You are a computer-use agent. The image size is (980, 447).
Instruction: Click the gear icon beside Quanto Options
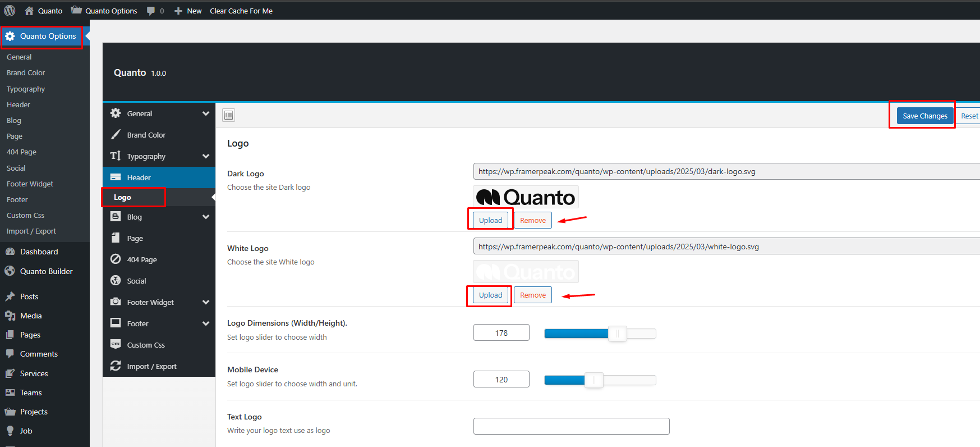tap(10, 36)
